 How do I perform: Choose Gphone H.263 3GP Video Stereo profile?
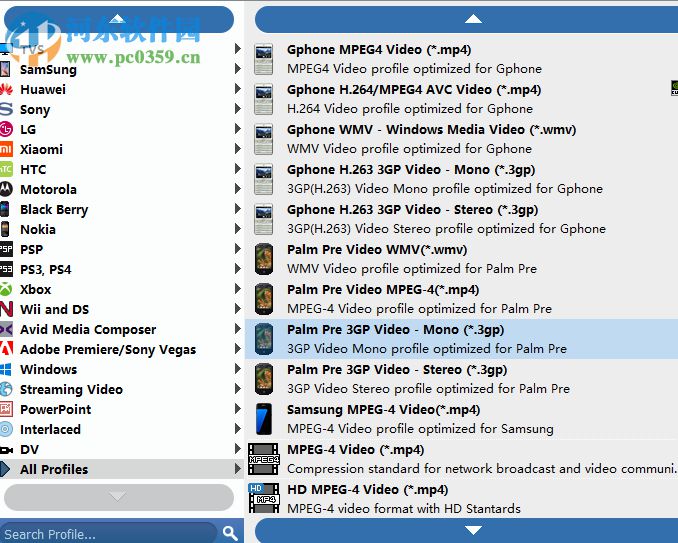coord(461,219)
